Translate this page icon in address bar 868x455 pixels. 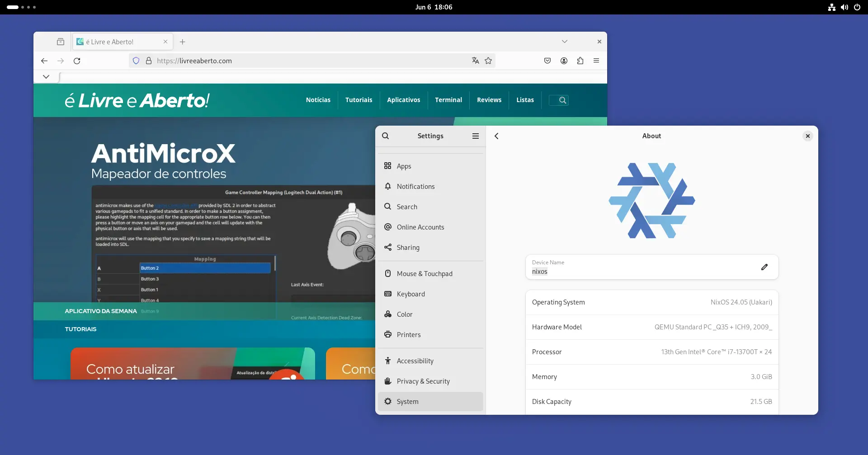pos(475,61)
